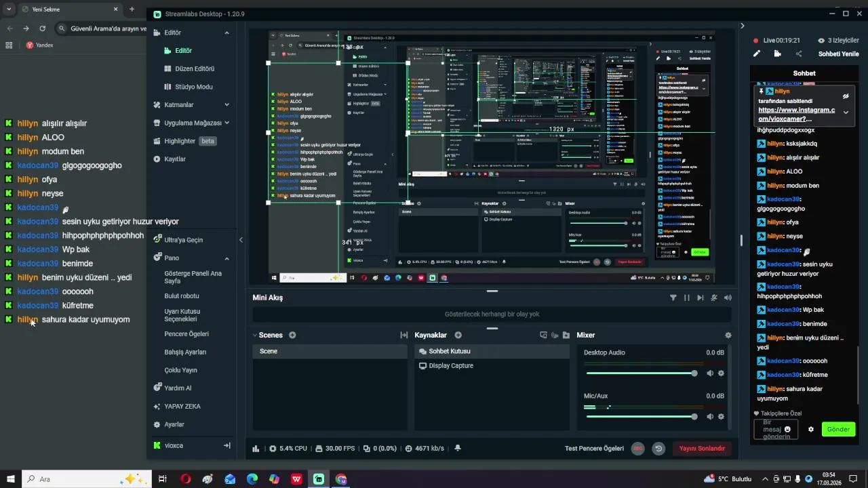Open Bahşiş Ayarları

[185, 352]
